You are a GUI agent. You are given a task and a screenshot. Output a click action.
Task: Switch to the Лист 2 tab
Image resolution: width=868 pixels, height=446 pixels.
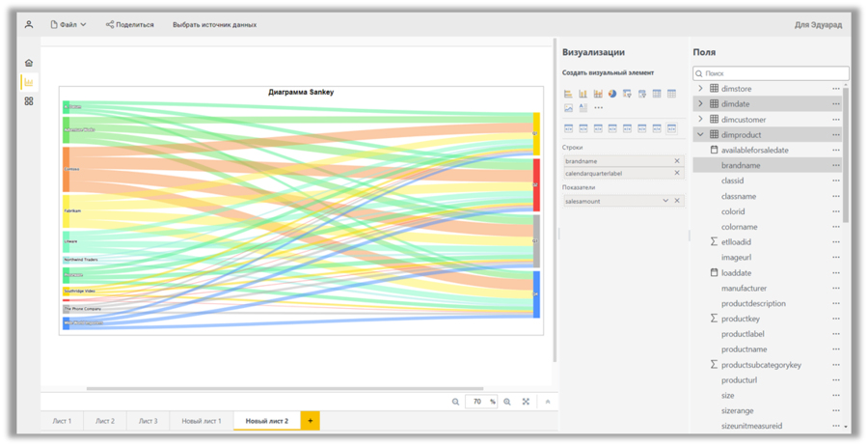coord(105,421)
